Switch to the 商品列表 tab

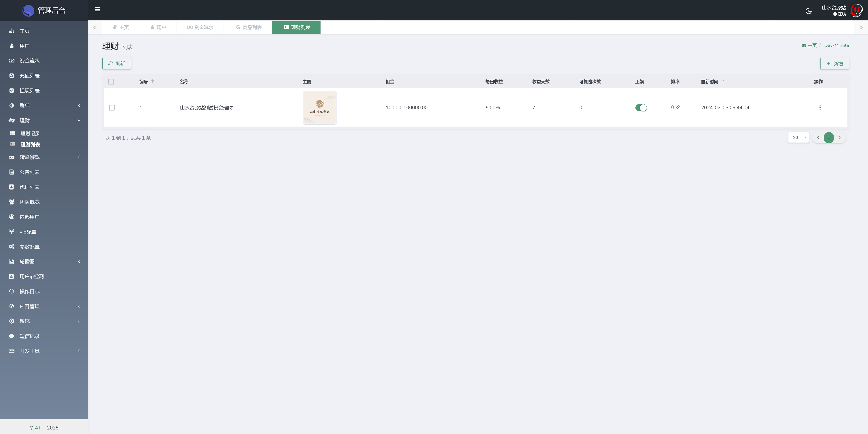249,27
